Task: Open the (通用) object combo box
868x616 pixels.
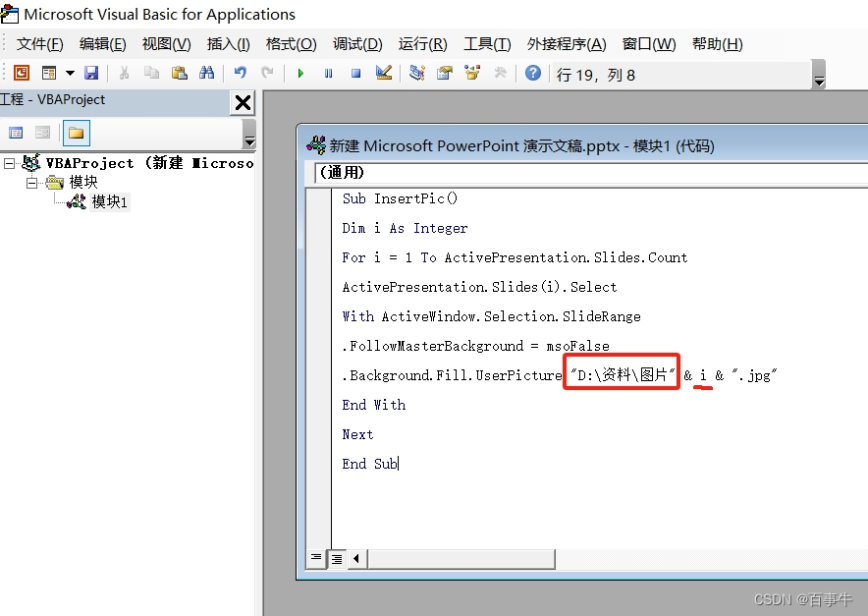Action: pos(591,173)
